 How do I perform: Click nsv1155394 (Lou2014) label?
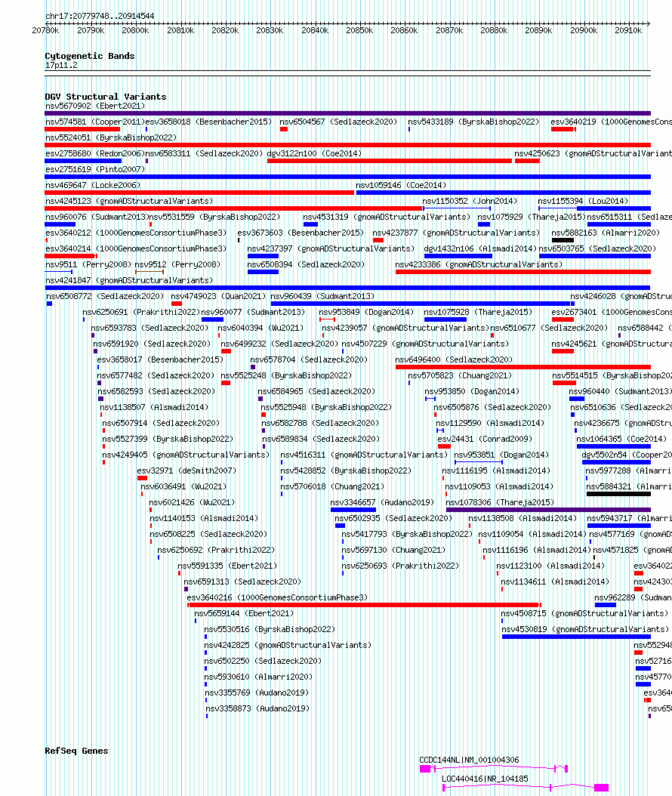pos(583,201)
